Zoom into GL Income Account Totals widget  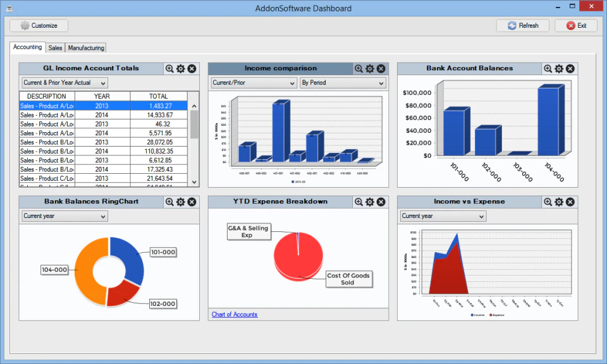(x=169, y=68)
